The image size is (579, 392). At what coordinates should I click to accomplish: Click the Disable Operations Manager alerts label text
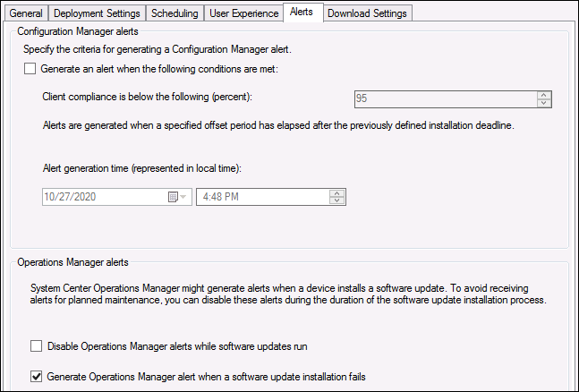[177, 346]
